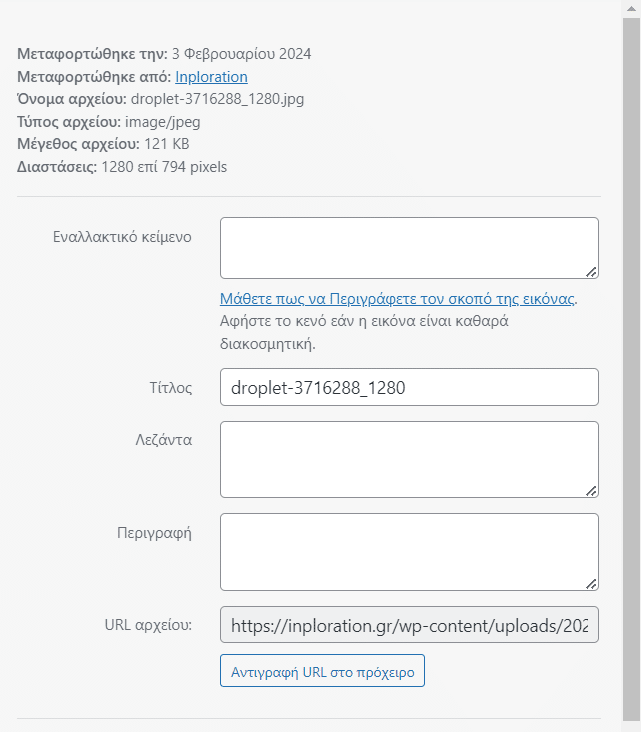
Task: Click the Περιγραφή textarea resize handle
Action: [x=591, y=584]
